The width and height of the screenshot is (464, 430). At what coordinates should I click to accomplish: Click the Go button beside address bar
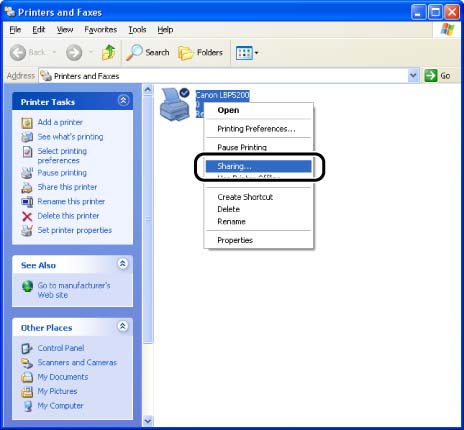point(438,76)
